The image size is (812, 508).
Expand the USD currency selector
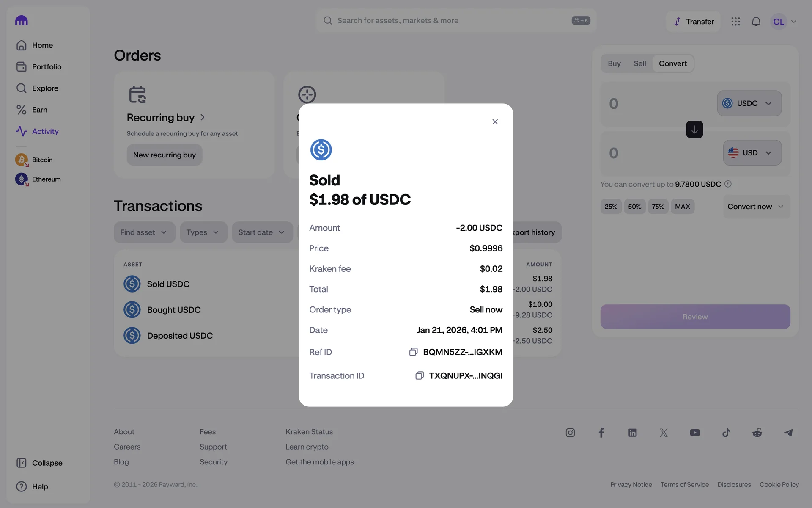(x=752, y=153)
